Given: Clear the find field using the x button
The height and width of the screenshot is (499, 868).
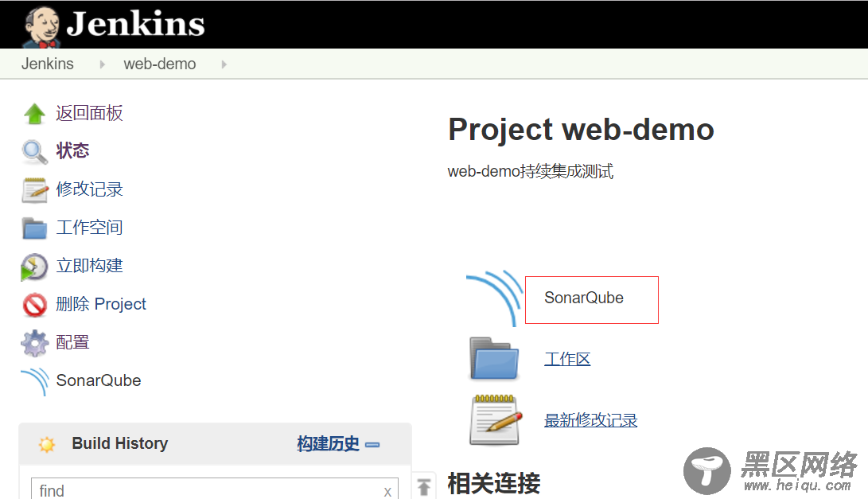Looking at the screenshot, I should 387,491.
